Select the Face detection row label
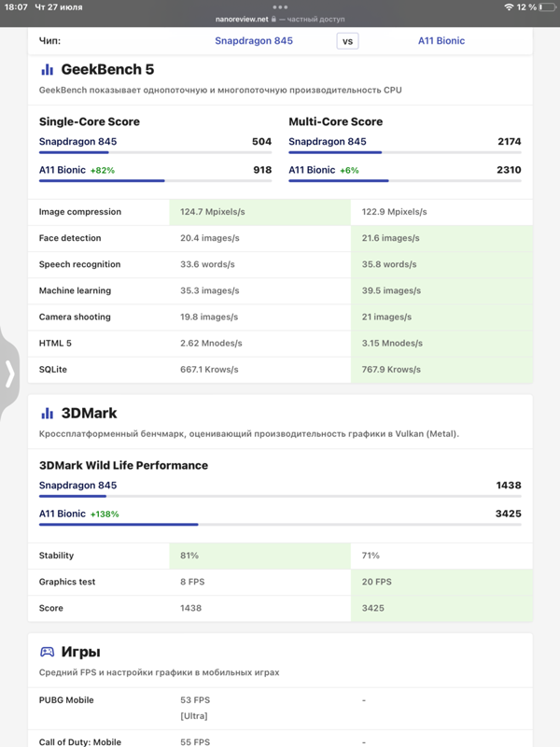Image resolution: width=560 pixels, height=747 pixels. click(x=70, y=238)
